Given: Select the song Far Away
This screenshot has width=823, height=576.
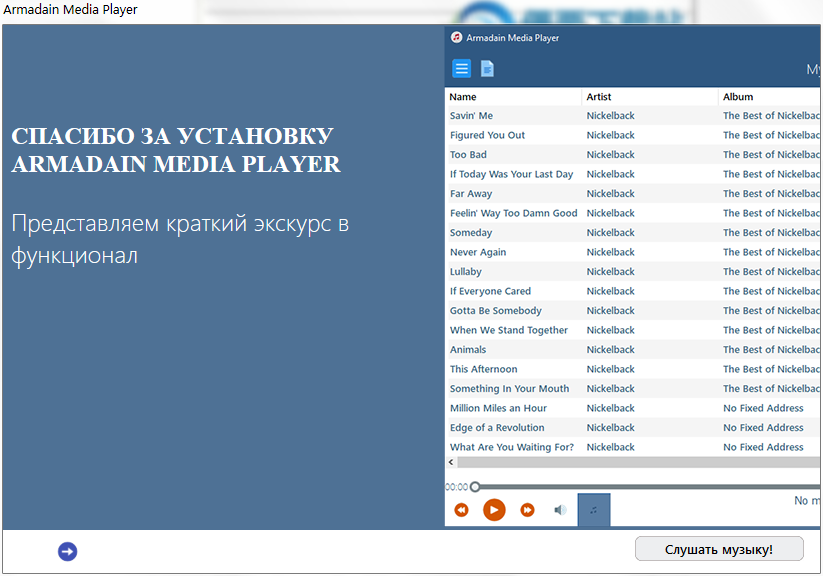Looking at the screenshot, I should [x=471, y=194].
